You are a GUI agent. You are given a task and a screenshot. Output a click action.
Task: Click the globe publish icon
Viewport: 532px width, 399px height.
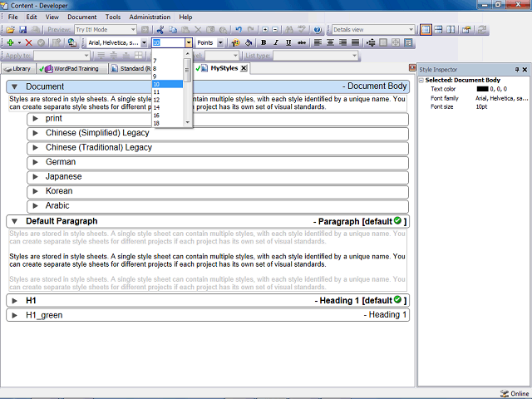(x=72, y=42)
